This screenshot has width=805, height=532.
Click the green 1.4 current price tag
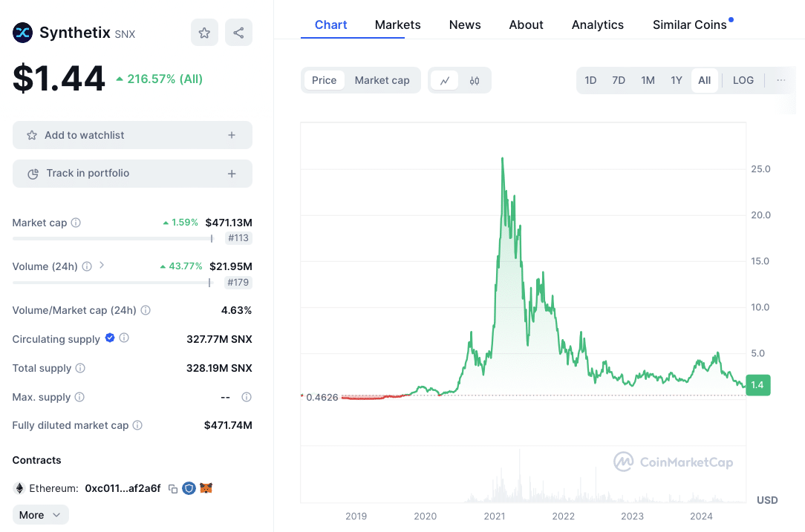tap(757, 385)
